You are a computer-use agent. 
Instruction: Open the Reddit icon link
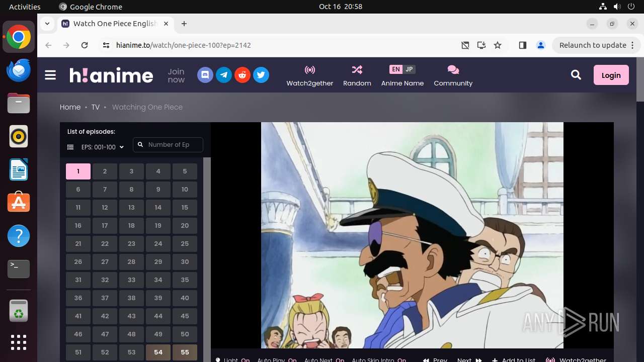242,75
